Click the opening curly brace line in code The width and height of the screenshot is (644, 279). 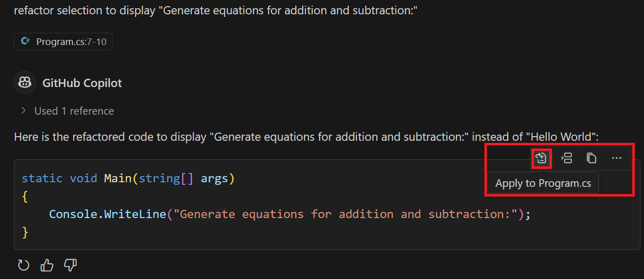click(x=25, y=196)
